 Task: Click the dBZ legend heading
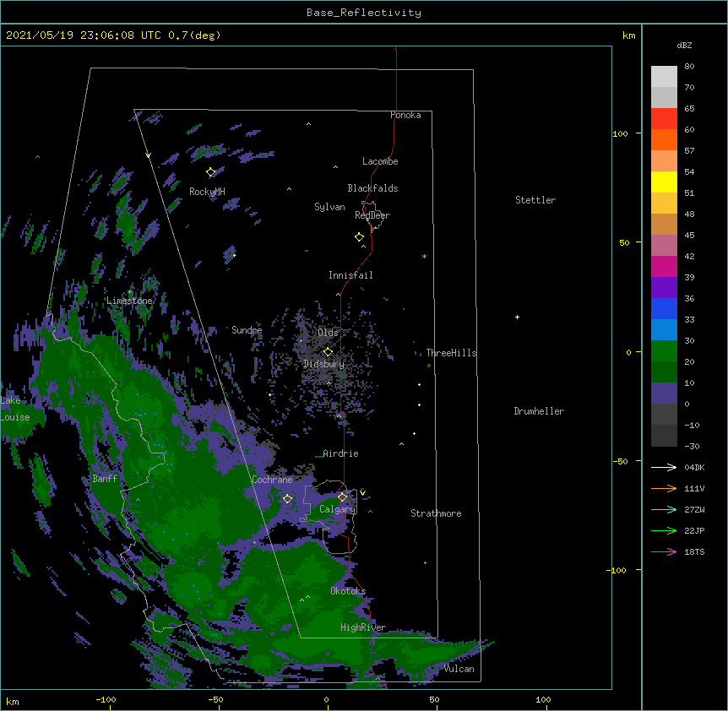tap(684, 45)
